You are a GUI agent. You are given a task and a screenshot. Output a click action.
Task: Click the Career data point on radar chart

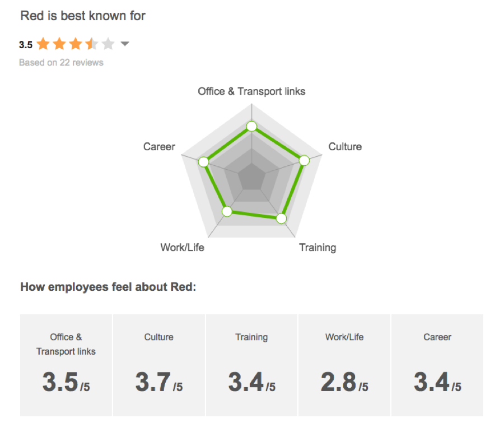pos(203,162)
